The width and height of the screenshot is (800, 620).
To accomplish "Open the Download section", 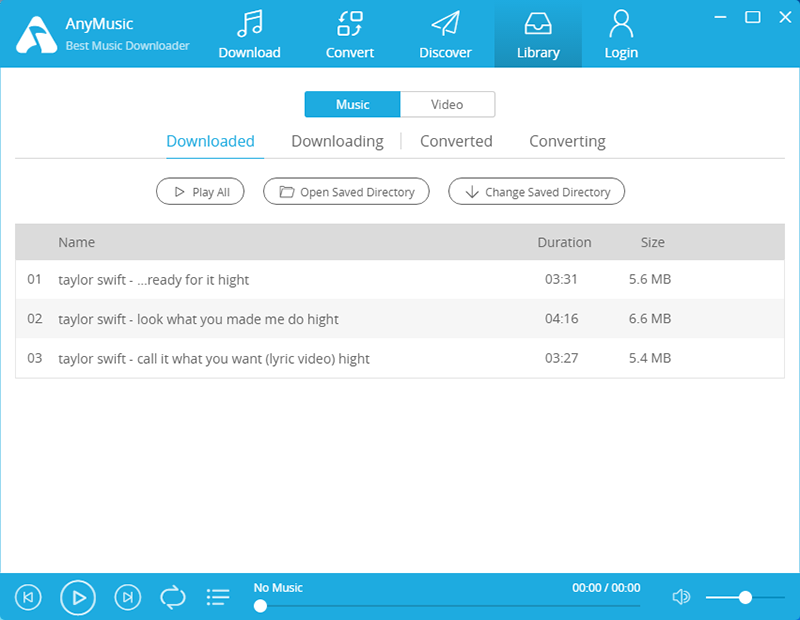I will [249, 34].
